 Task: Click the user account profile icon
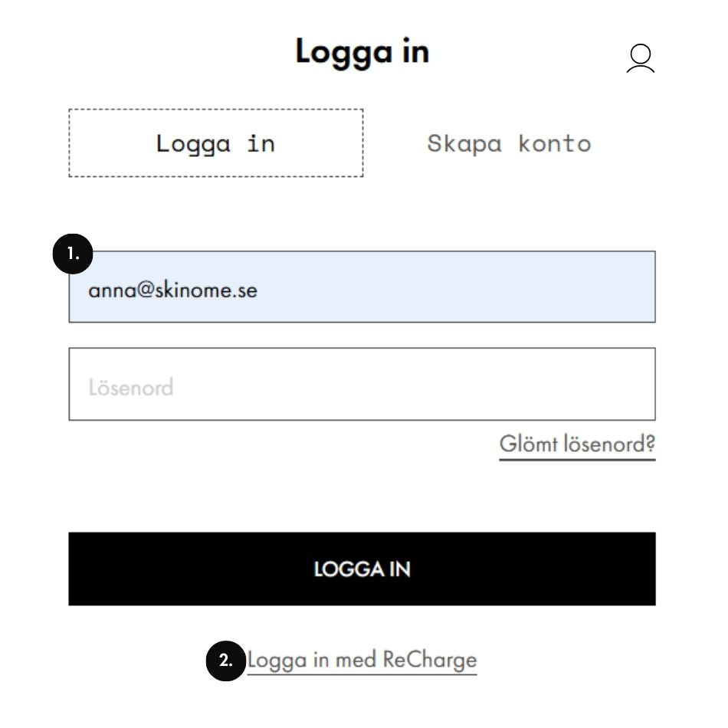click(x=641, y=58)
